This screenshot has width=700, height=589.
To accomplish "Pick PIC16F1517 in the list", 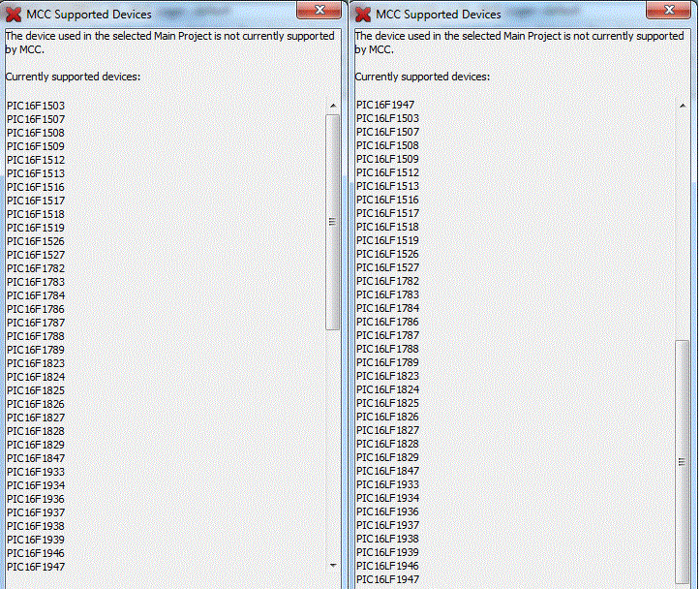I will [x=36, y=201].
